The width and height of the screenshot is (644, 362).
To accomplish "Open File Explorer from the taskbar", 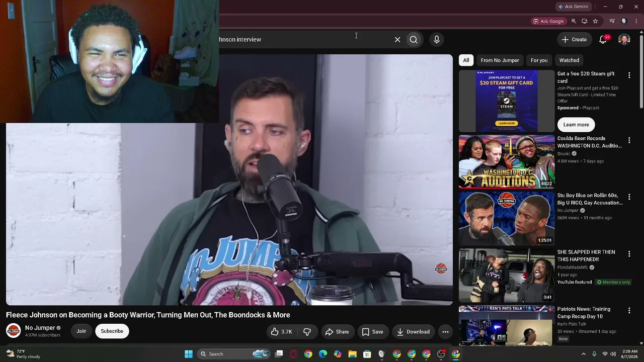I will click(352, 354).
